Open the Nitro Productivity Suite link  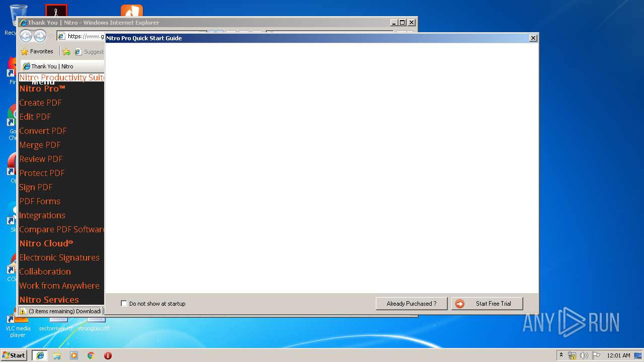[x=62, y=77]
